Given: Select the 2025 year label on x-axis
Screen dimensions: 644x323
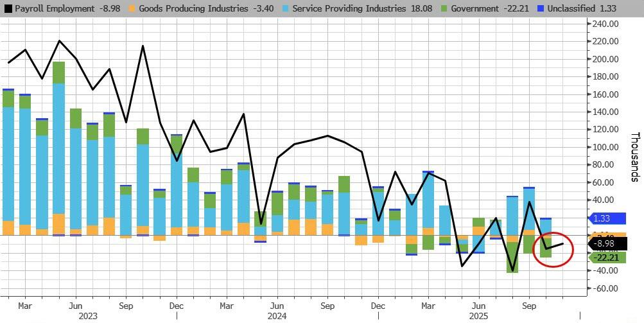Looking at the screenshot, I should (479, 315).
